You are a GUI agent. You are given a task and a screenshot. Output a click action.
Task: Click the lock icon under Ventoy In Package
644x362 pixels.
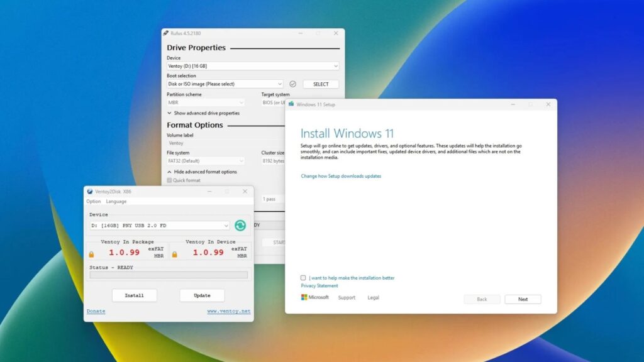(x=92, y=254)
